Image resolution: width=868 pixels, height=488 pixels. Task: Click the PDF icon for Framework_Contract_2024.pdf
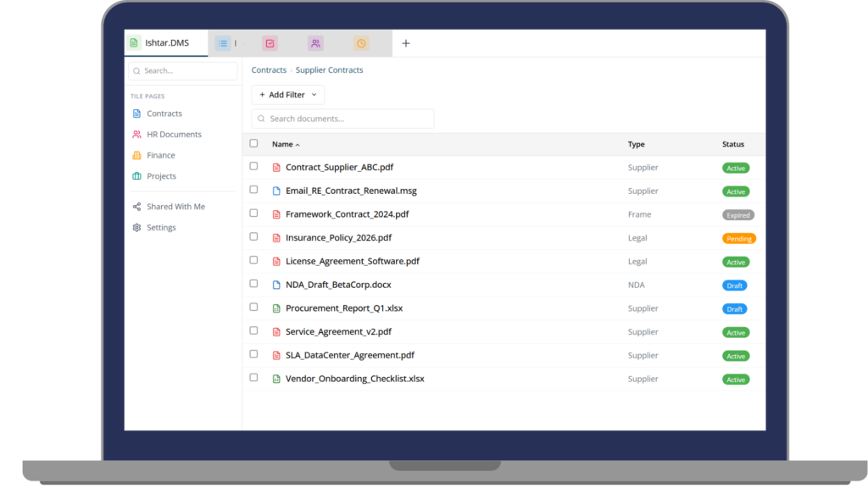click(x=276, y=214)
